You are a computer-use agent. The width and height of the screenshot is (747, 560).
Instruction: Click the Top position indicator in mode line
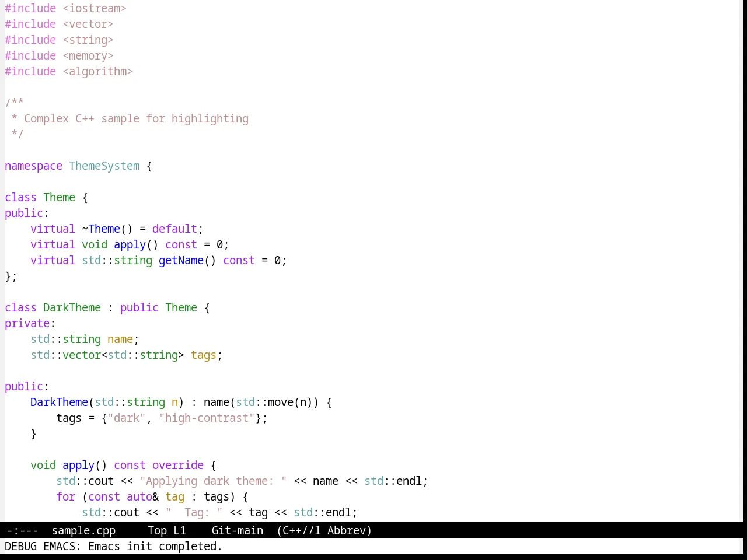pos(157,530)
